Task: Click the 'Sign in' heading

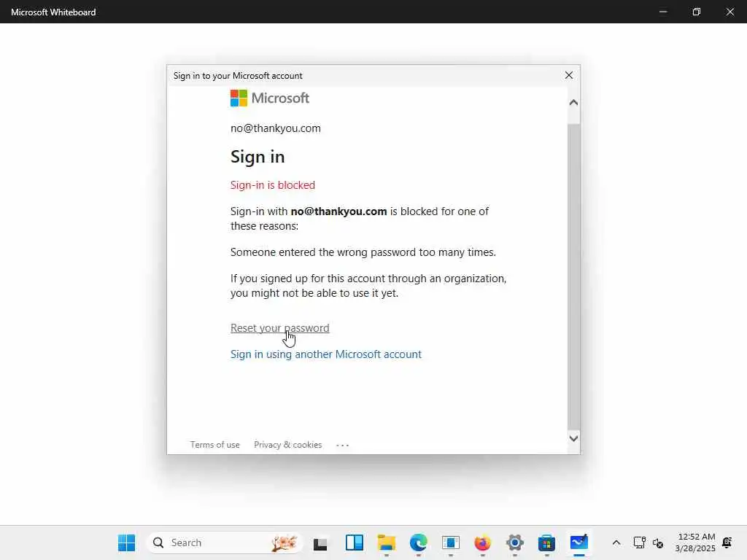Action: (x=258, y=157)
